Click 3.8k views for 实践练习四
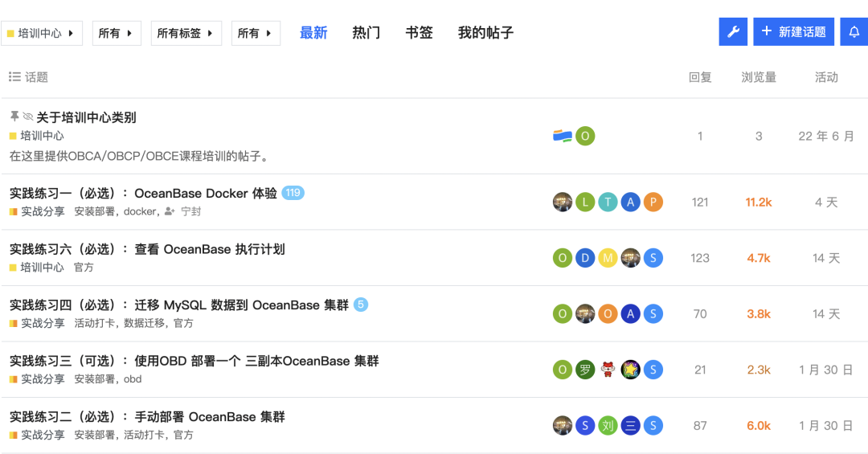This screenshot has width=868, height=454. coord(759,314)
